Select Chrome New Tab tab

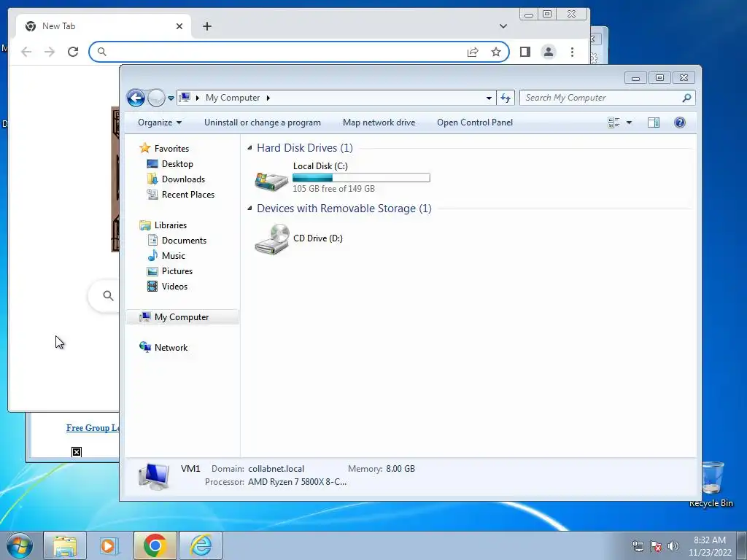[104, 26]
